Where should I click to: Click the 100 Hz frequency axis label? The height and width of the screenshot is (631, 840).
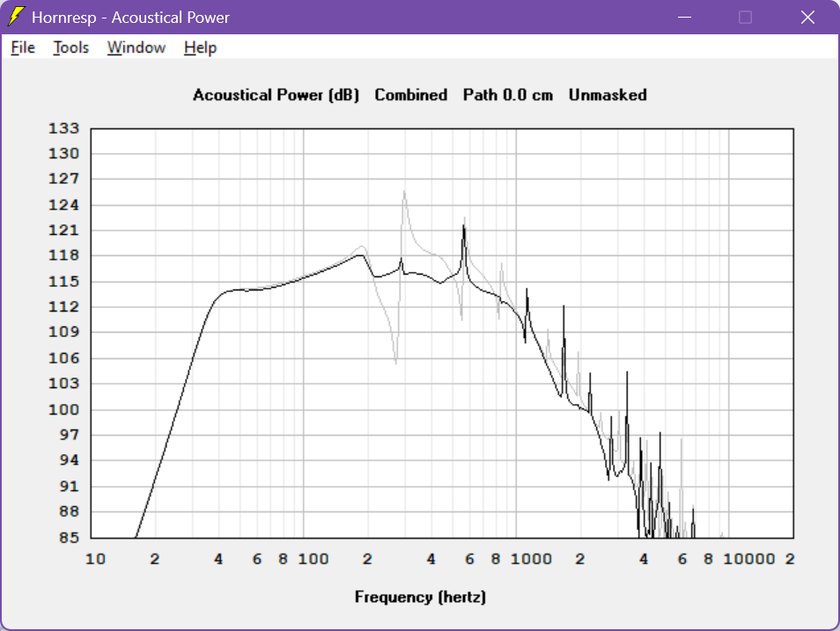pos(313,559)
